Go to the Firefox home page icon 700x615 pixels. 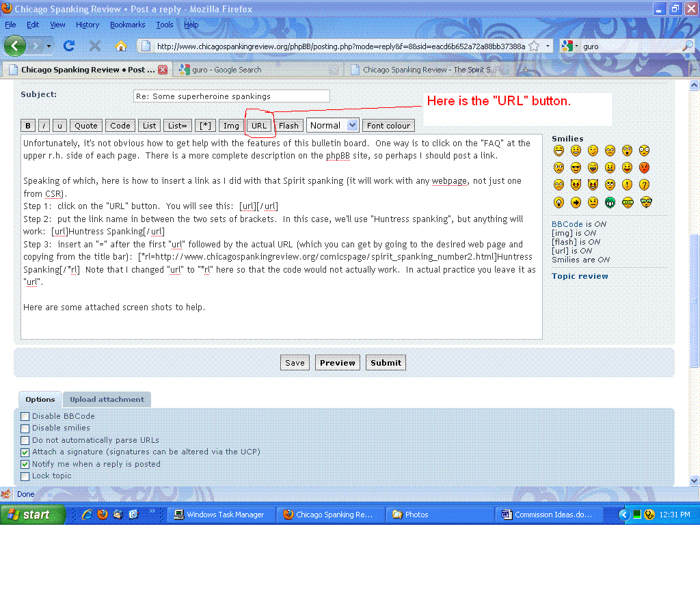[120, 46]
